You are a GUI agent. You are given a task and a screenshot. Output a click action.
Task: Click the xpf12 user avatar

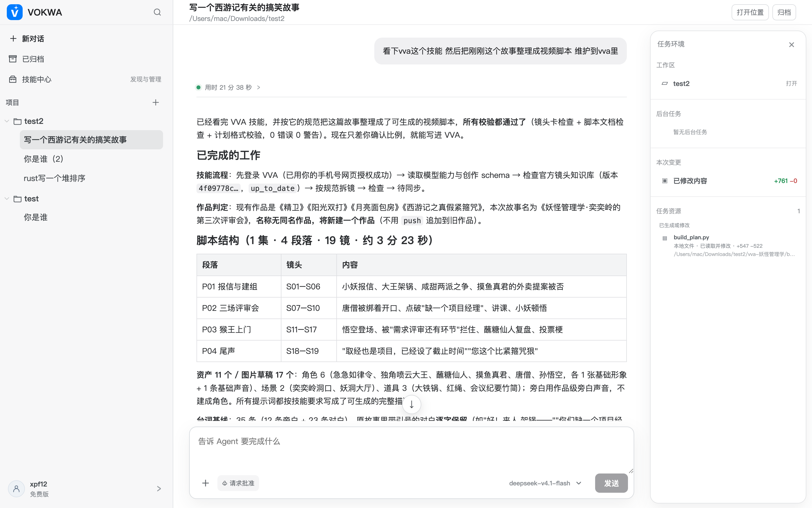[16, 488]
